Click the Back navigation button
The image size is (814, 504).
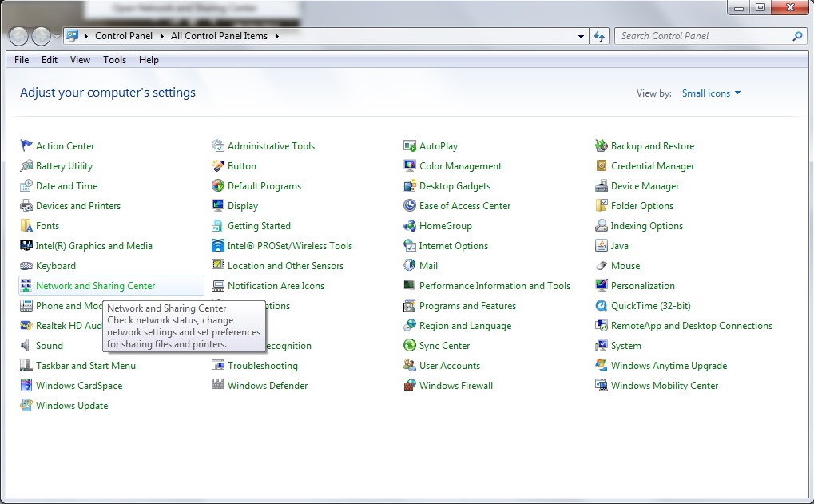click(x=18, y=36)
